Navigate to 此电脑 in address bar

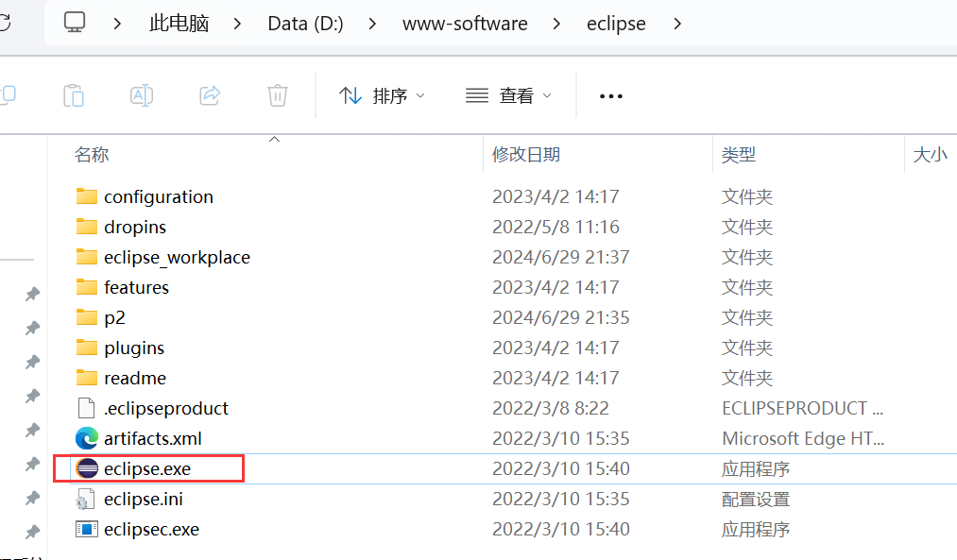(179, 24)
